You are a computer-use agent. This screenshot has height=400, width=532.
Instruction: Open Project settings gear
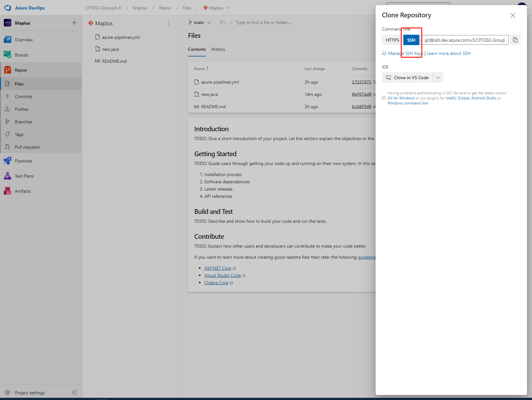pos(8,392)
